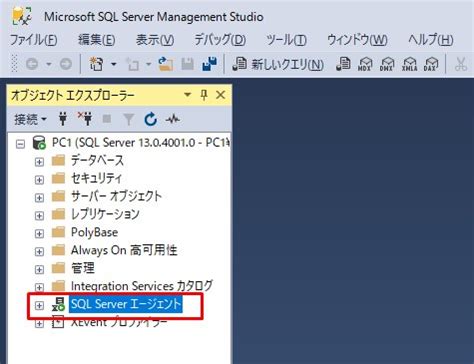Click the Disconnect plug icon

pos(85,119)
